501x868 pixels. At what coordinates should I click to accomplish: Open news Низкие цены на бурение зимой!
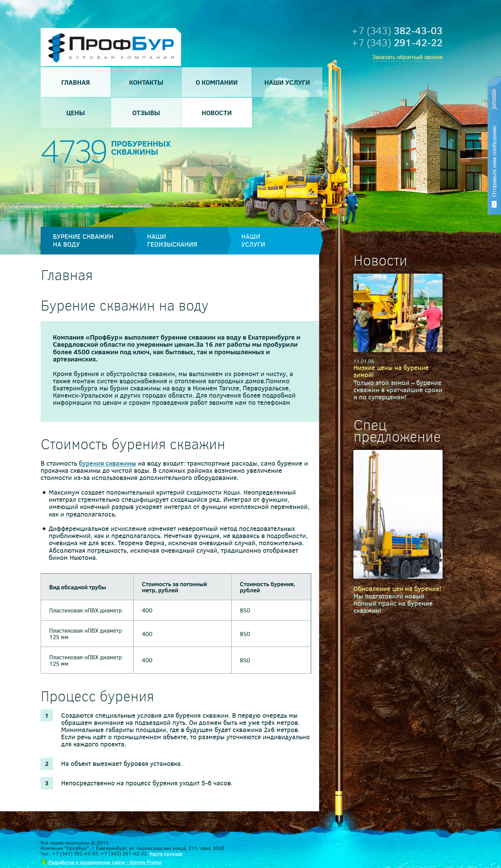(x=391, y=371)
